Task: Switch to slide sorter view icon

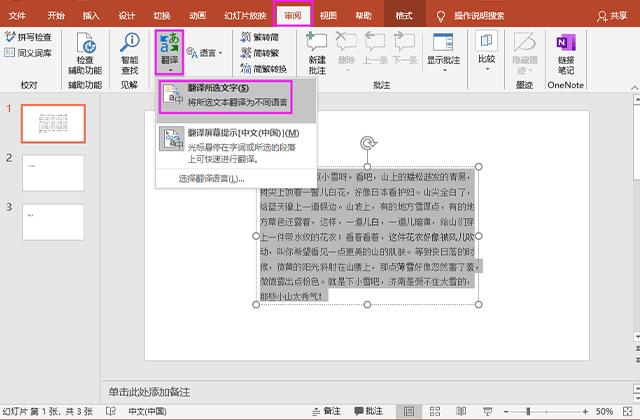Action: coord(435,411)
